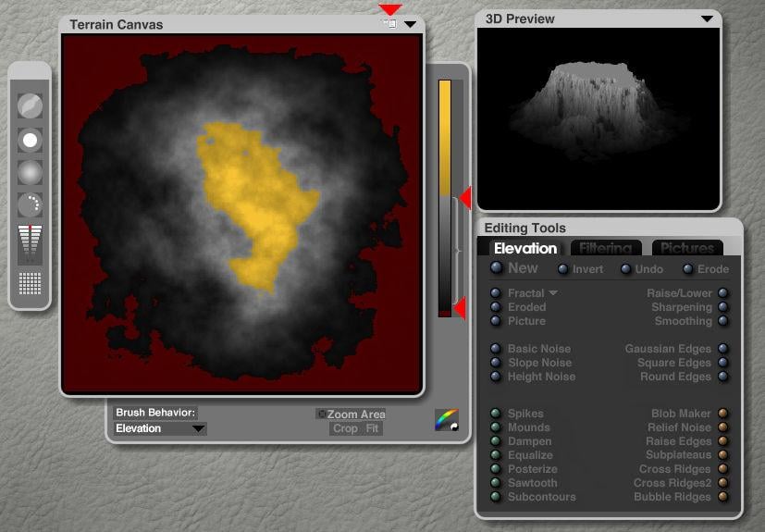
Task: Click the Sawtooth green button
Action: click(496, 483)
